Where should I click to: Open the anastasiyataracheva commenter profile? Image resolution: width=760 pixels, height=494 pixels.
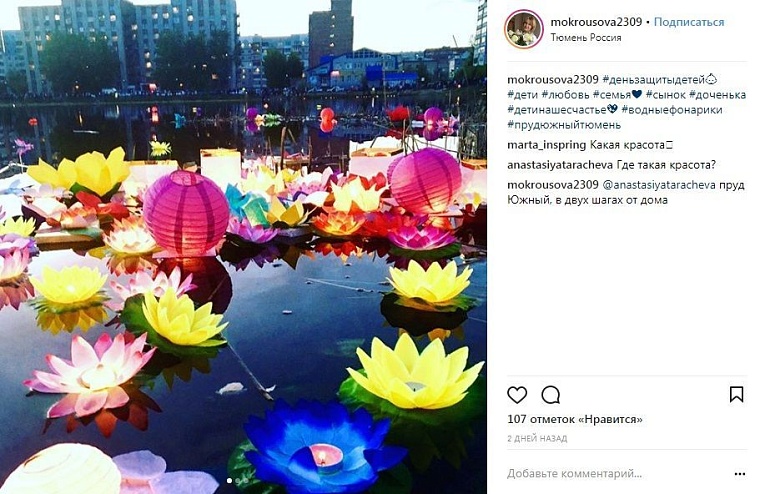point(560,165)
